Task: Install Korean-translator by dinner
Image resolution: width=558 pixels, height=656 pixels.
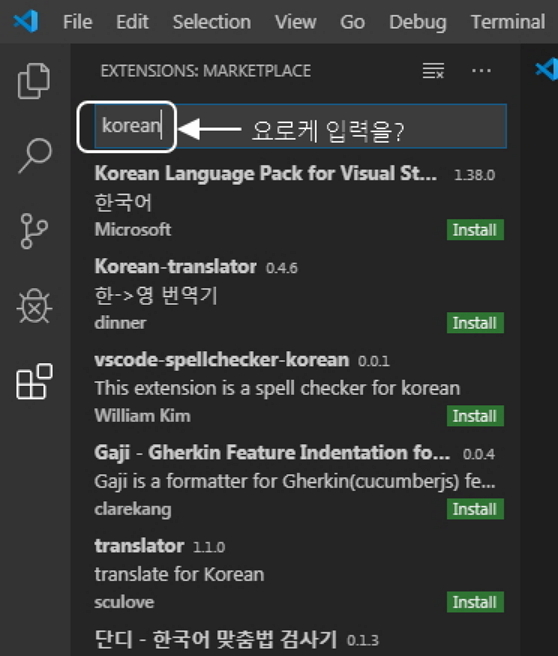Action: 475,323
